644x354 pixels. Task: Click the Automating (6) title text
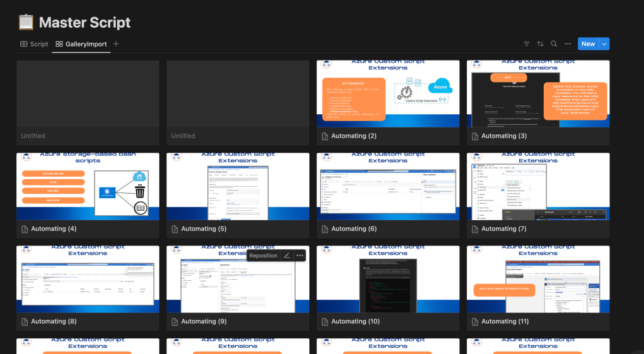click(x=354, y=228)
